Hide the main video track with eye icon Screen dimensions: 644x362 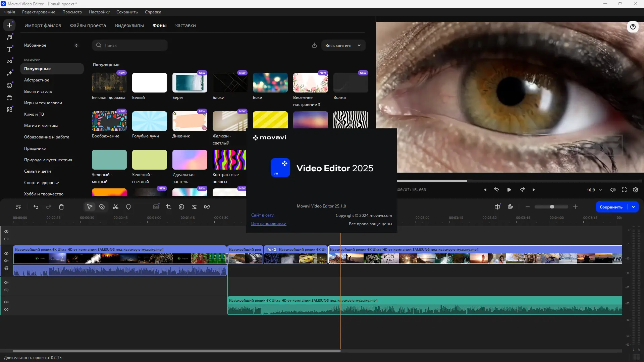tap(6, 253)
